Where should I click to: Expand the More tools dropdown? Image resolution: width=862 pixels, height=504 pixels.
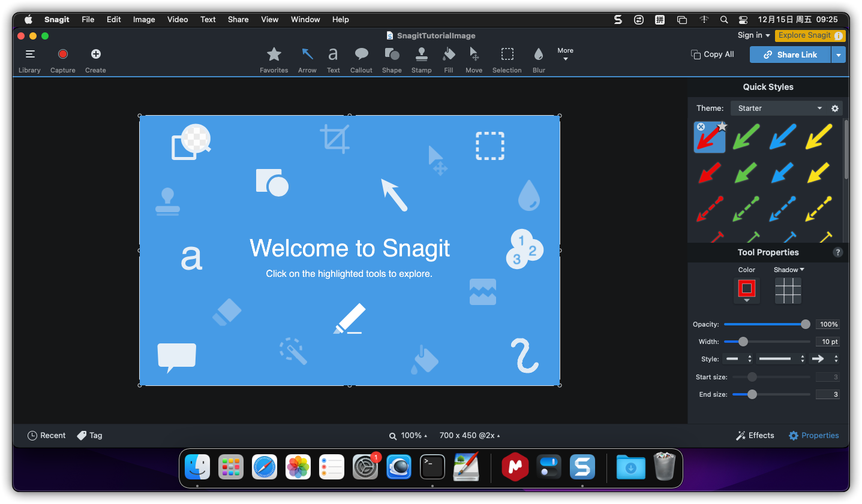coord(565,54)
